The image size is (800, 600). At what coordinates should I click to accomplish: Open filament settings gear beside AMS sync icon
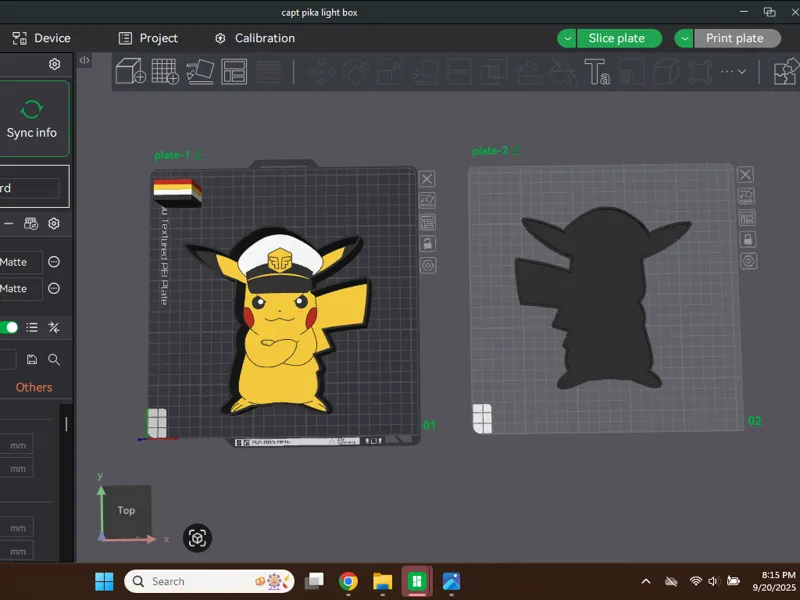click(54, 223)
